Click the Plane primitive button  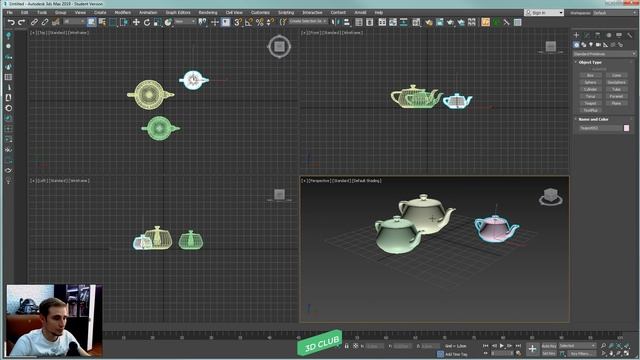coord(616,103)
